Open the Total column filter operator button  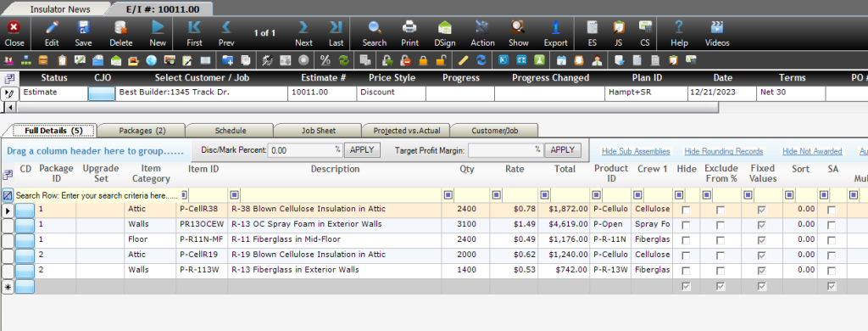click(545, 194)
